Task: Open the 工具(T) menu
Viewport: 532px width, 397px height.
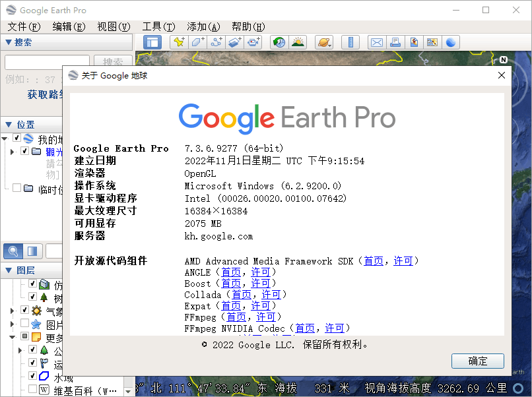Action: tap(158, 26)
